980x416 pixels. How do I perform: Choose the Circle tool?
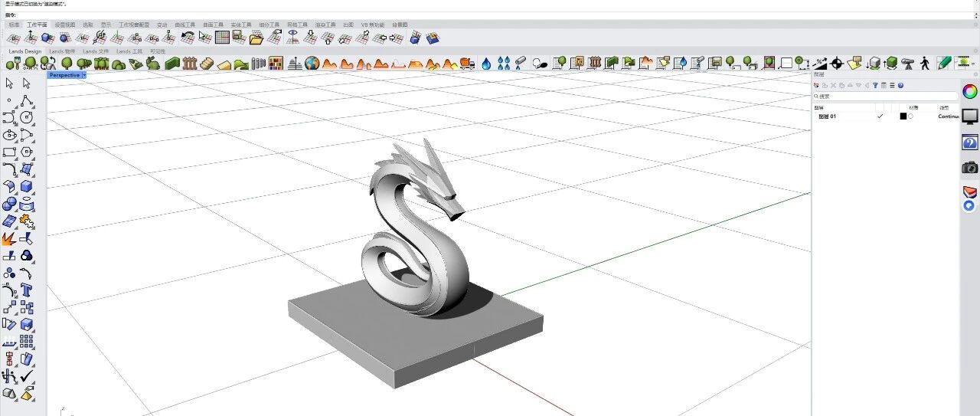click(x=27, y=117)
